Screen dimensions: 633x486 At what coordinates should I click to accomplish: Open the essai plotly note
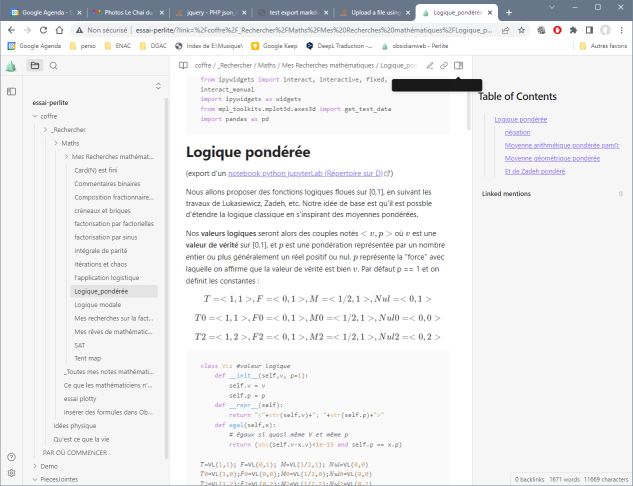[80, 399]
